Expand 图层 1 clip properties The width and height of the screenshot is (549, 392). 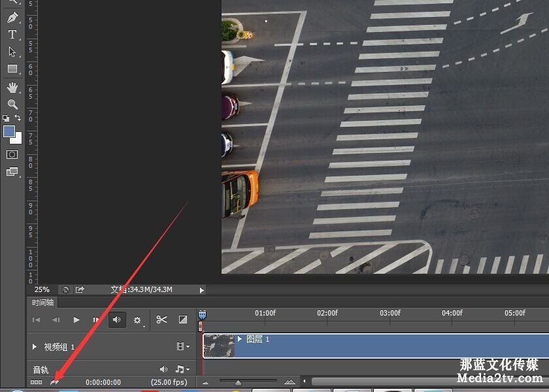240,339
